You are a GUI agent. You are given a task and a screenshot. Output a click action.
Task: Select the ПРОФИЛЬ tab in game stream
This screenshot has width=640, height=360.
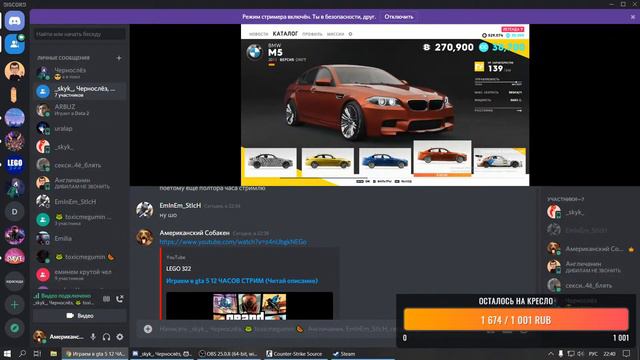(x=312, y=34)
